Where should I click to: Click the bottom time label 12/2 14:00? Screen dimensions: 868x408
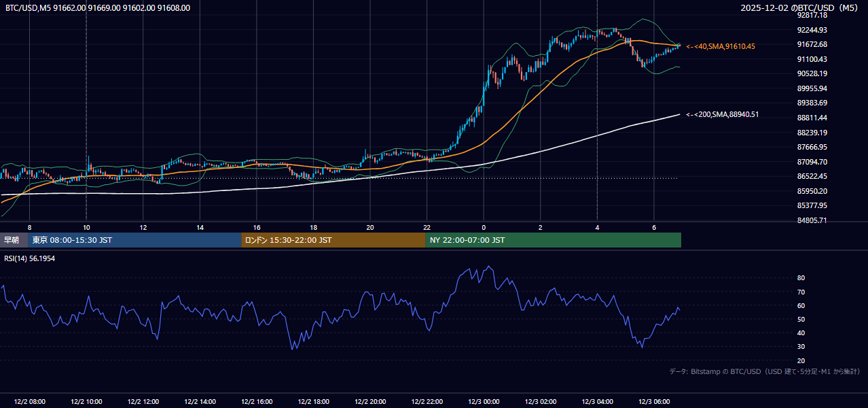199,402
